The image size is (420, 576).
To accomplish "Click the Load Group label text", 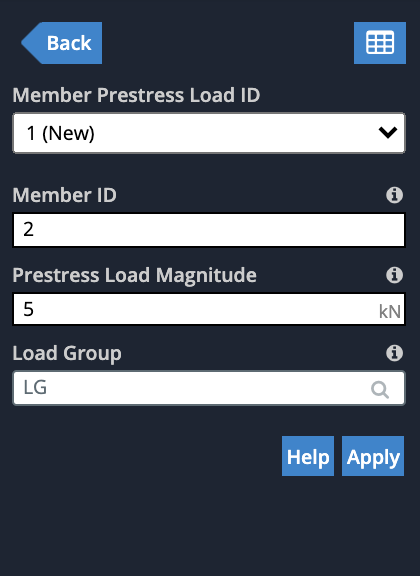I will tap(67, 354).
